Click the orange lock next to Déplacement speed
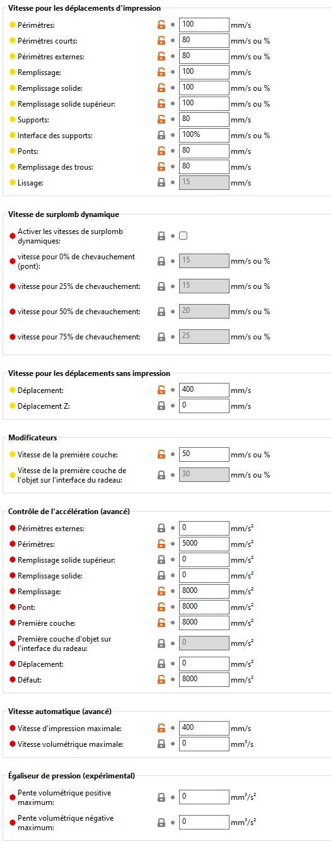Viewport: 331px width, 868px height. click(161, 390)
